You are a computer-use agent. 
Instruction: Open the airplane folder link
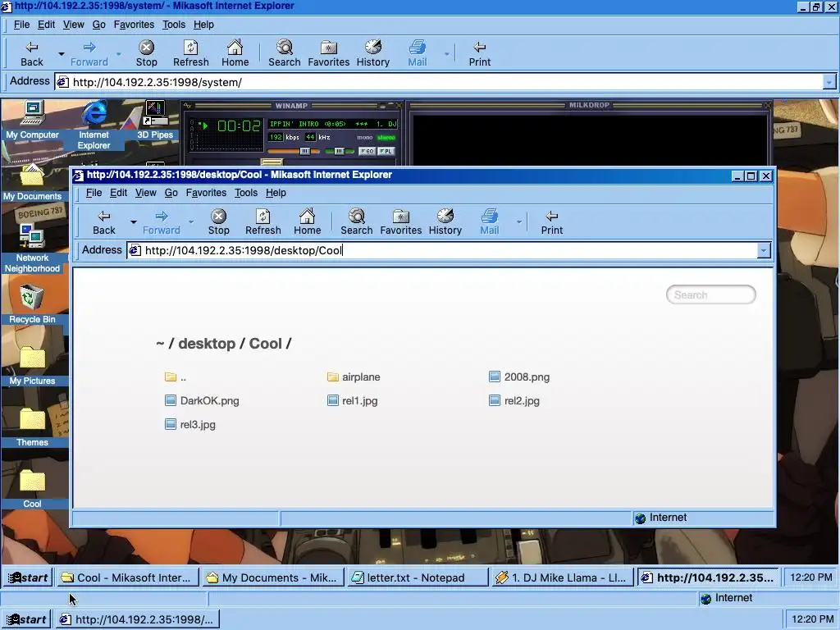coord(354,377)
